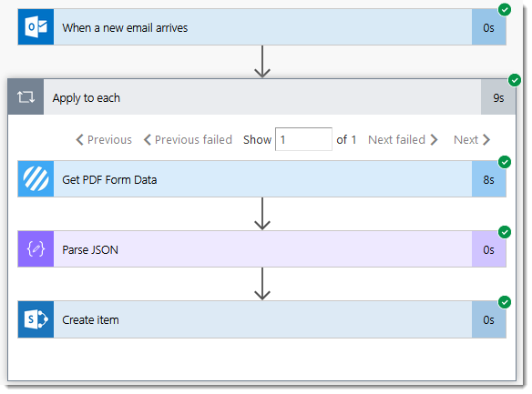Click the striped Get PDF Form Data icon
The width and height of the screenshot is (532, 394).
click(36, 179)
